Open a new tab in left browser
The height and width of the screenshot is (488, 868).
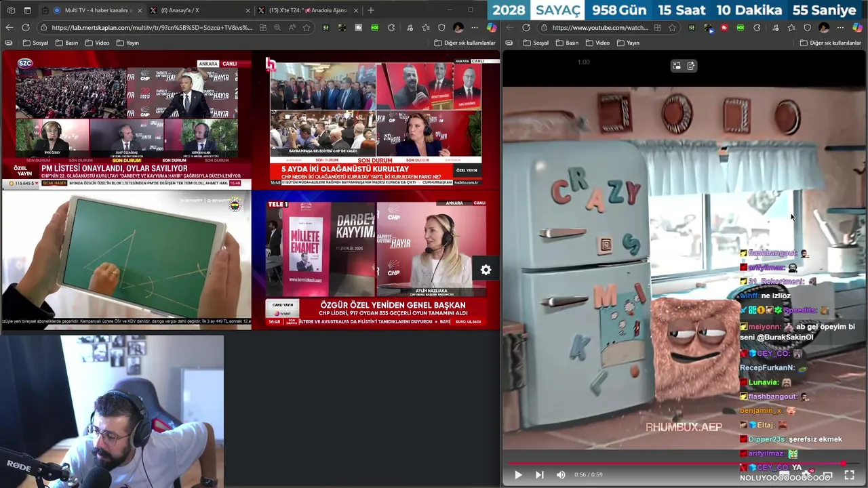coord(371,10)
